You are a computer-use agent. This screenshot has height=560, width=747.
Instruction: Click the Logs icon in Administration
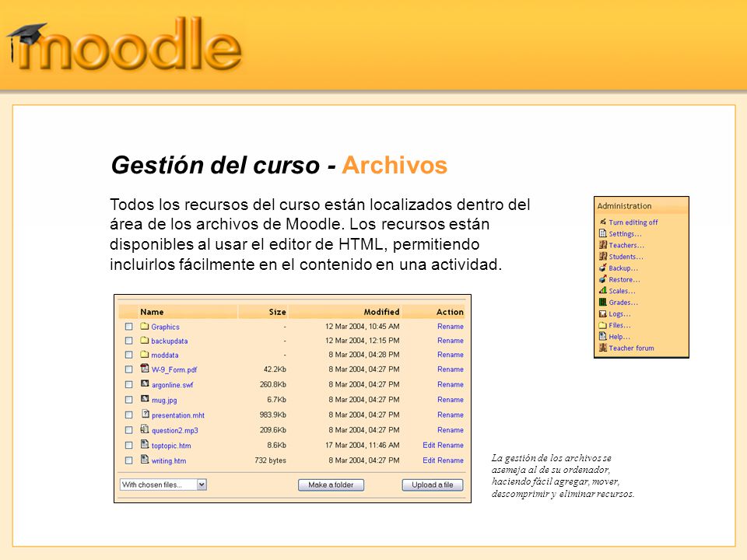[x=602, y=313]
